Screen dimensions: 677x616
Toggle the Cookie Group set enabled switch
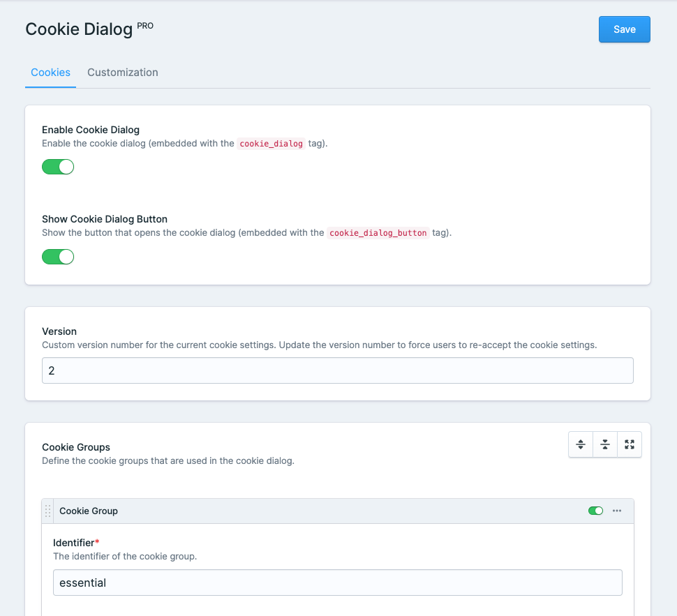click(x=595, y=511)
